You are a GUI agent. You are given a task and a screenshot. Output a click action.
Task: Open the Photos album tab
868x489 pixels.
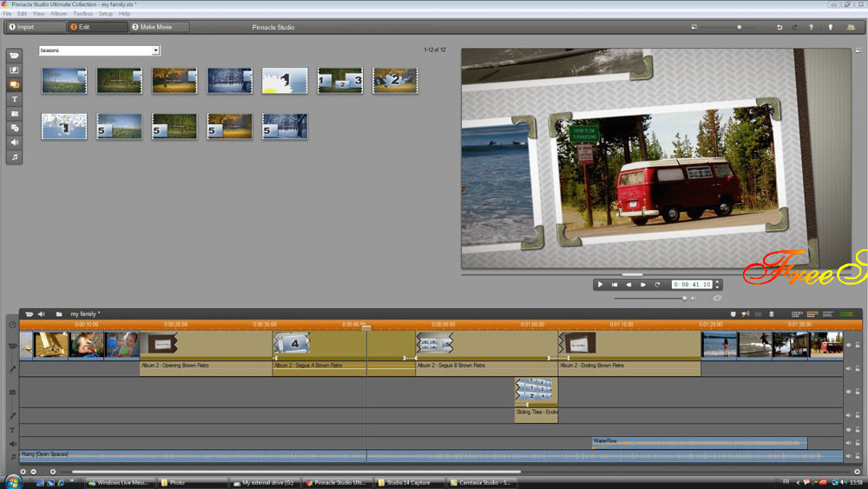[x=15, y=114]
